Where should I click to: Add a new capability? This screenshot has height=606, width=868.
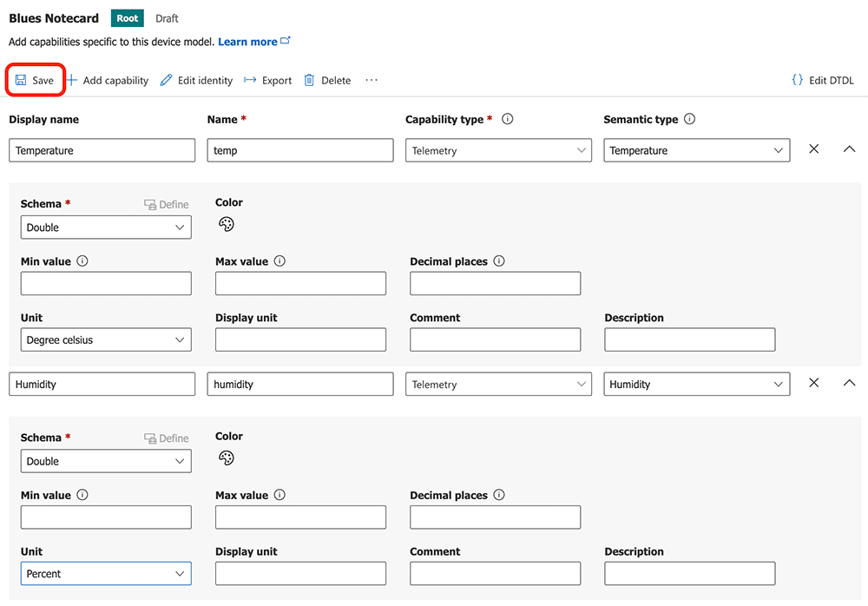coord(108,81)
